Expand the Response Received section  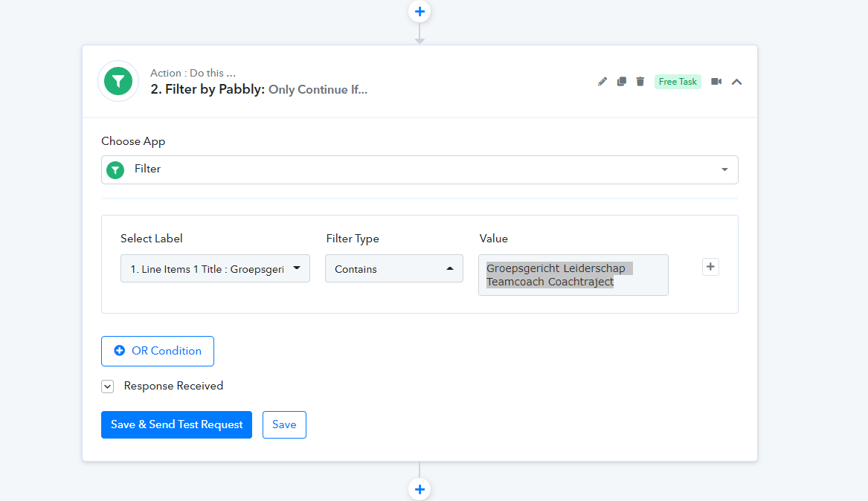point(107,387)
